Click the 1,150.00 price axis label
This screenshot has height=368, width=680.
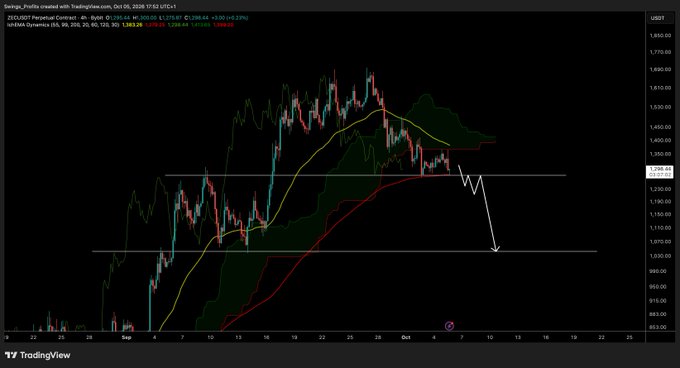[x=660, y=215]
